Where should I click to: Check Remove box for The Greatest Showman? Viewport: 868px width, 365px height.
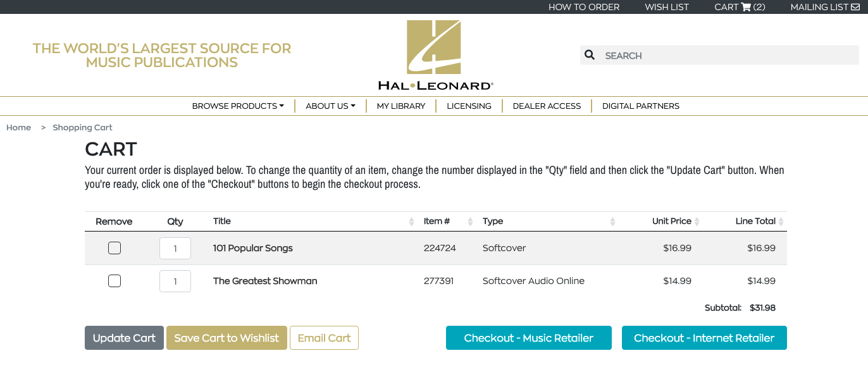115,281
